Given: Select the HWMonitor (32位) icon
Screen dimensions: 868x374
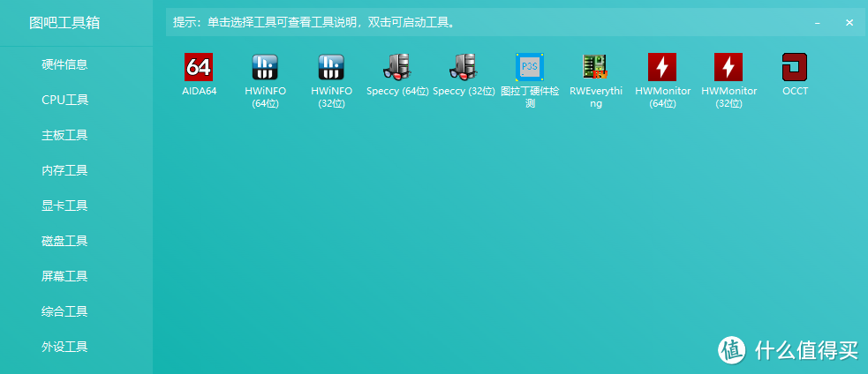Looking at the screenshot, I should coord(728,67).
